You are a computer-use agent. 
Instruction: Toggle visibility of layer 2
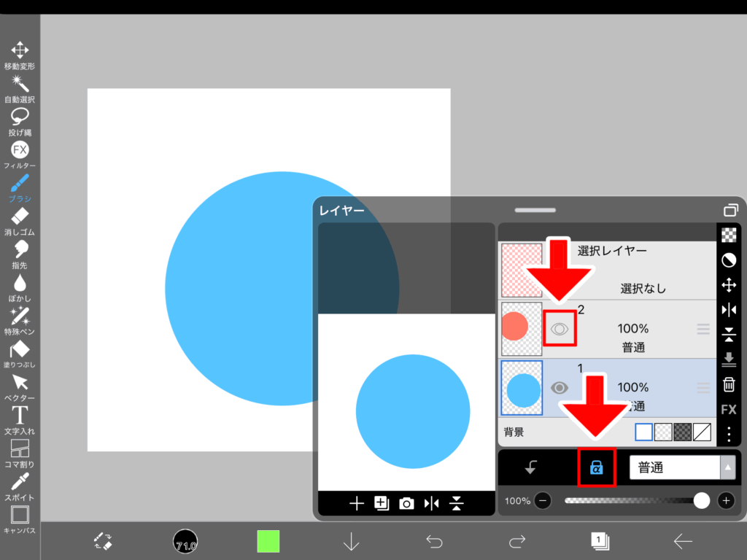click(x=560, y=329)
